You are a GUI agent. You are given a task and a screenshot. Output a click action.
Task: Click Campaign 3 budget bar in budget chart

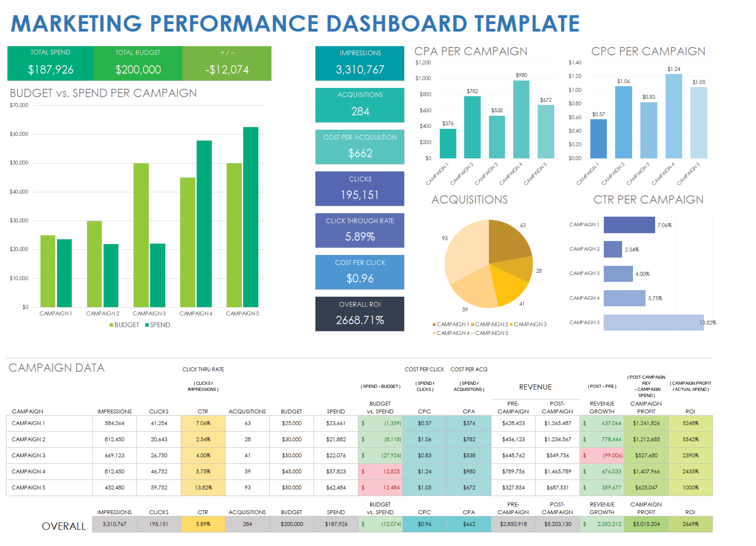pos(141,235)
